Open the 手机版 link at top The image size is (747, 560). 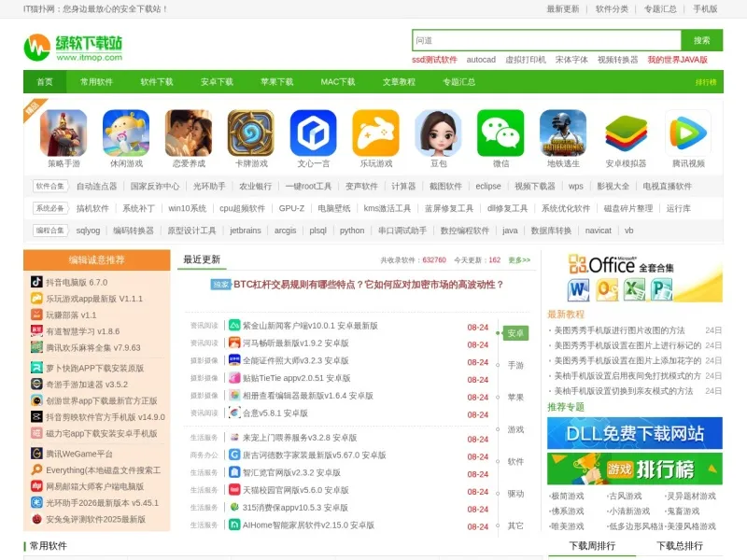705,9
